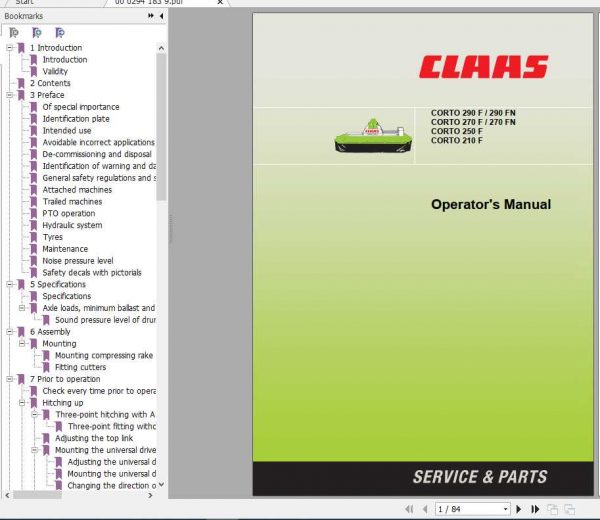Go to Identification plate bookmark

(76, 119)
